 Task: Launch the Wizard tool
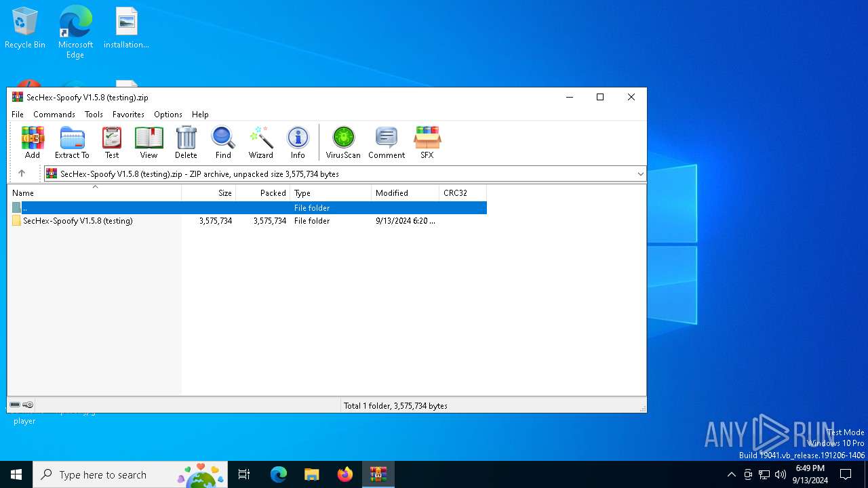(x=260, y=142)
